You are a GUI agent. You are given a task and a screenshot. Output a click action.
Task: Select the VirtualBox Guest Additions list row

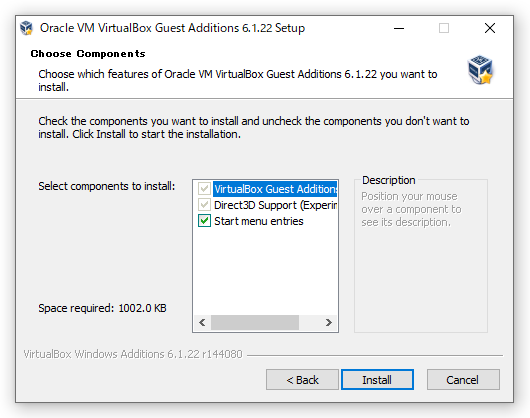275,189
